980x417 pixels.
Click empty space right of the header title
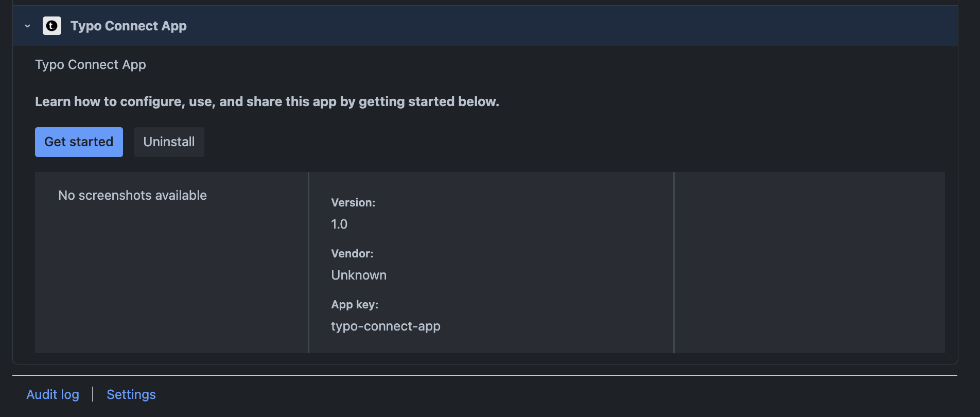coord(566,26)
